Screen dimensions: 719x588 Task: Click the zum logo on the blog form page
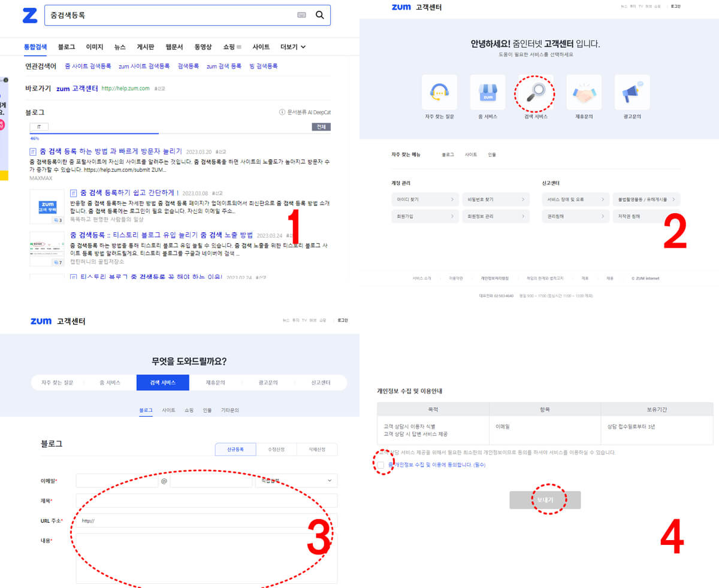(x=41, y=321)
